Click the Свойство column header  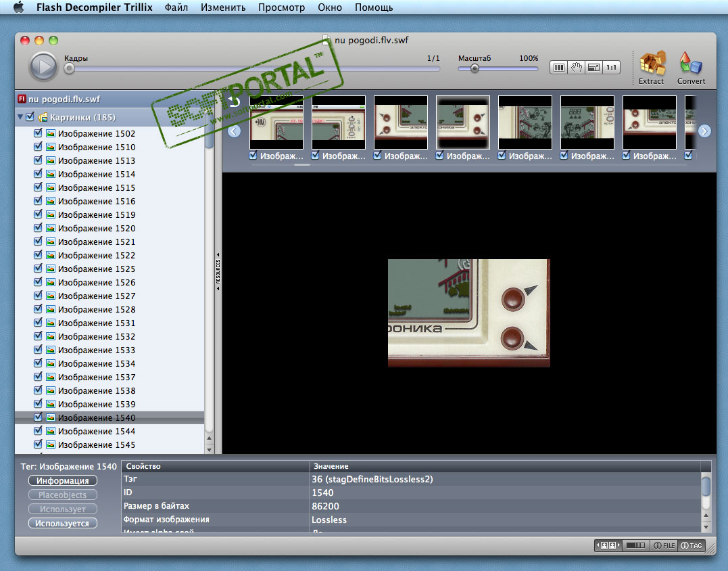pos(216,466)
